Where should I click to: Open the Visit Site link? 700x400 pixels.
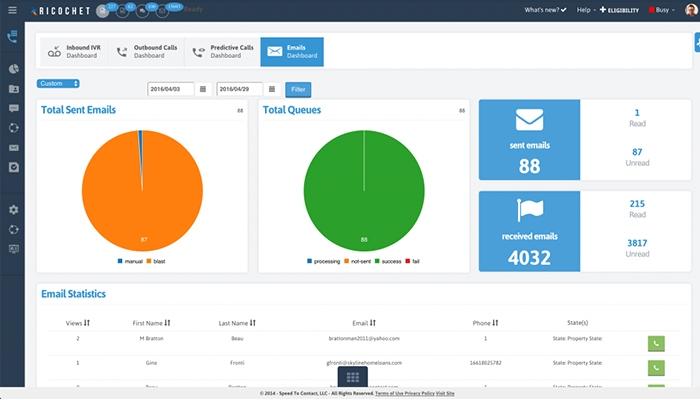pyautogui.click(x=445, y=393)
